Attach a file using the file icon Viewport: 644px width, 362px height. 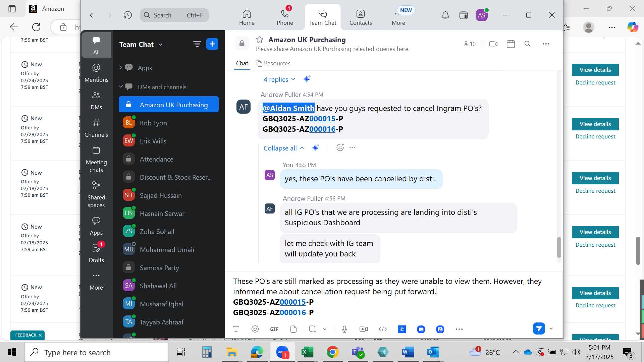[293, 329]
